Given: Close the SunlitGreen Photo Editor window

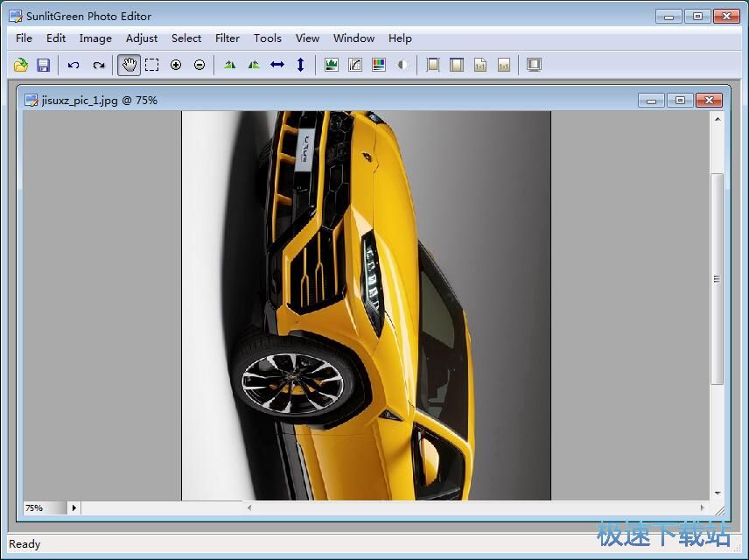Looking at the screenshot, I should point(726,17).
